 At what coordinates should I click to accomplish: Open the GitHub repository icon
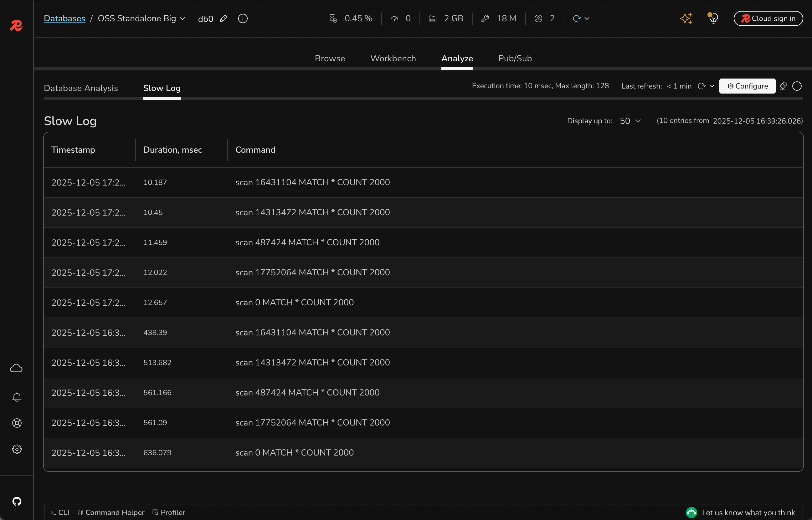point(17,502)
